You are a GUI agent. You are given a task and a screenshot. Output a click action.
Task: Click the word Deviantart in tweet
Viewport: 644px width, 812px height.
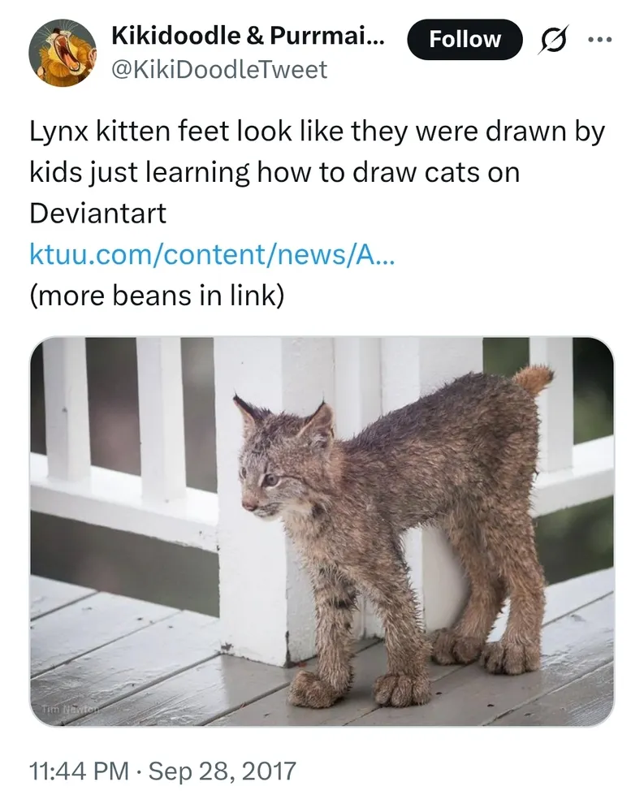click(97, 214)
